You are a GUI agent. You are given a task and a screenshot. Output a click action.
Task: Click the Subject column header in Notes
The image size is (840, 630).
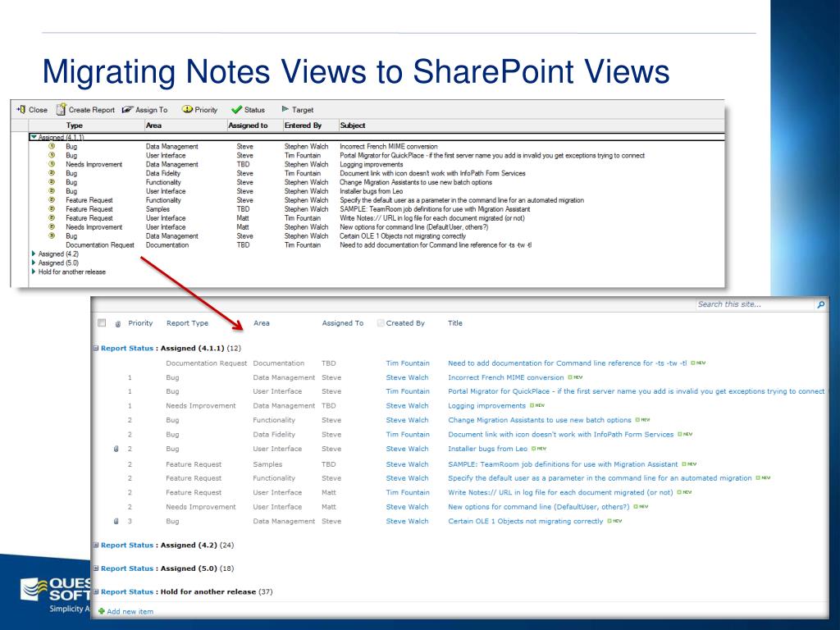353,126
